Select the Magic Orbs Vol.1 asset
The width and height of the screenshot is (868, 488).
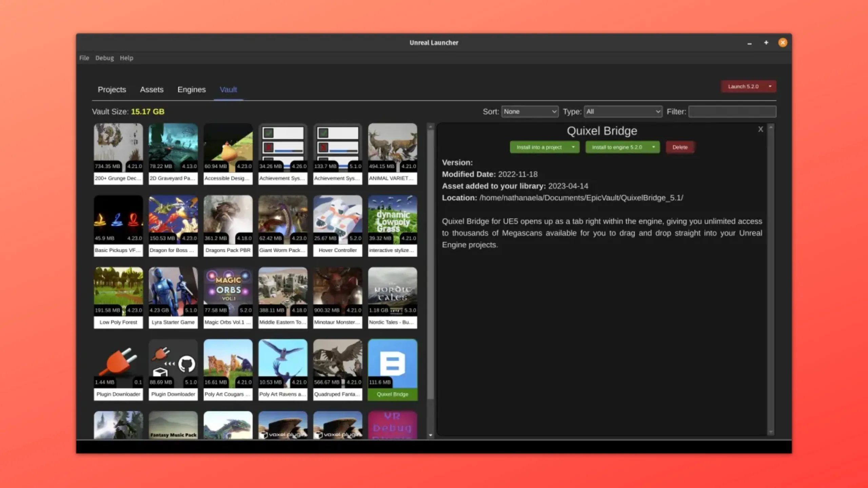click(x=228, y=298)
